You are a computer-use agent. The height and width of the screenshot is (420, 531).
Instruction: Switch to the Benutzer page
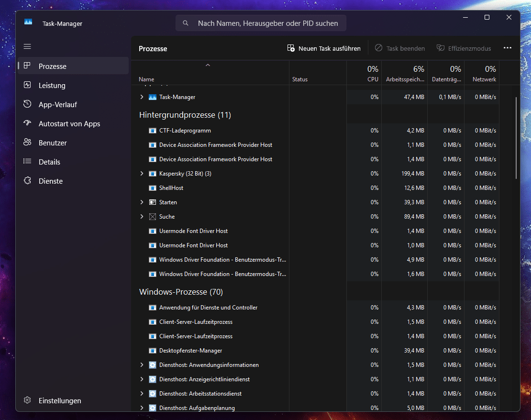point(74,143)
